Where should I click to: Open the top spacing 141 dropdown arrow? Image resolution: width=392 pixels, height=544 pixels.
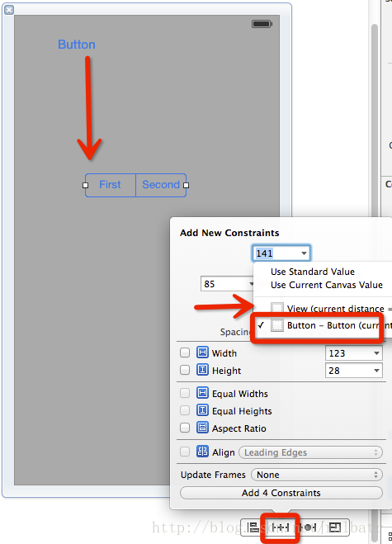click(304, 253)
